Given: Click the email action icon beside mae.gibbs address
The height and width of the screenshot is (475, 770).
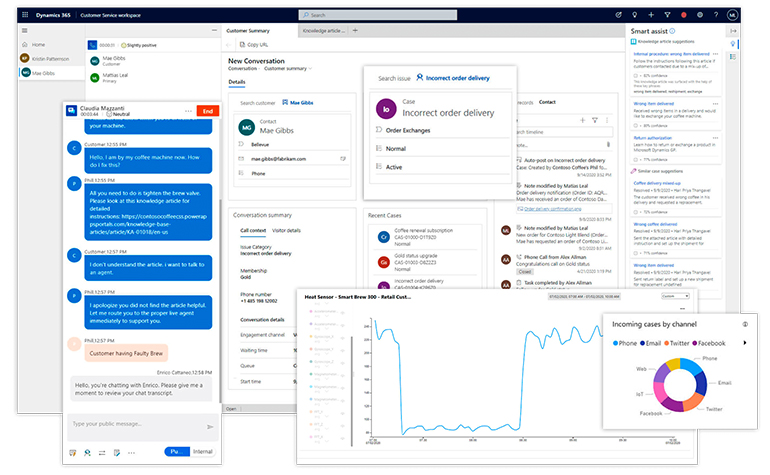Looking at the screenshot, I should coord(343,159).
